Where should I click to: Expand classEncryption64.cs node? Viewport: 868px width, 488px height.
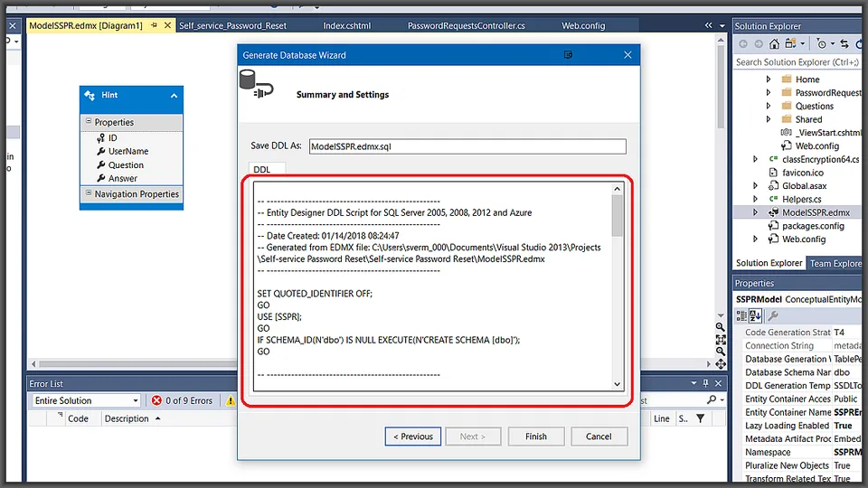click(755, 159)
